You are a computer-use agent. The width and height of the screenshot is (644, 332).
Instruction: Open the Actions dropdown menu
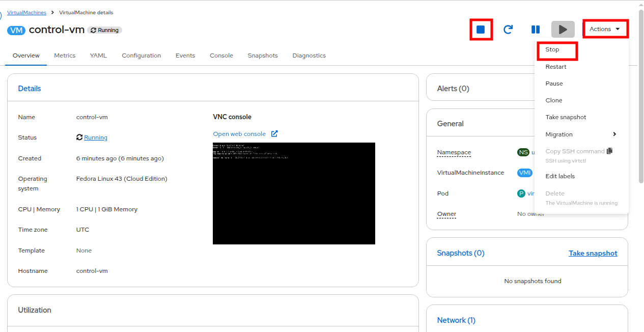pyautogui.click(x=605, y=29)
